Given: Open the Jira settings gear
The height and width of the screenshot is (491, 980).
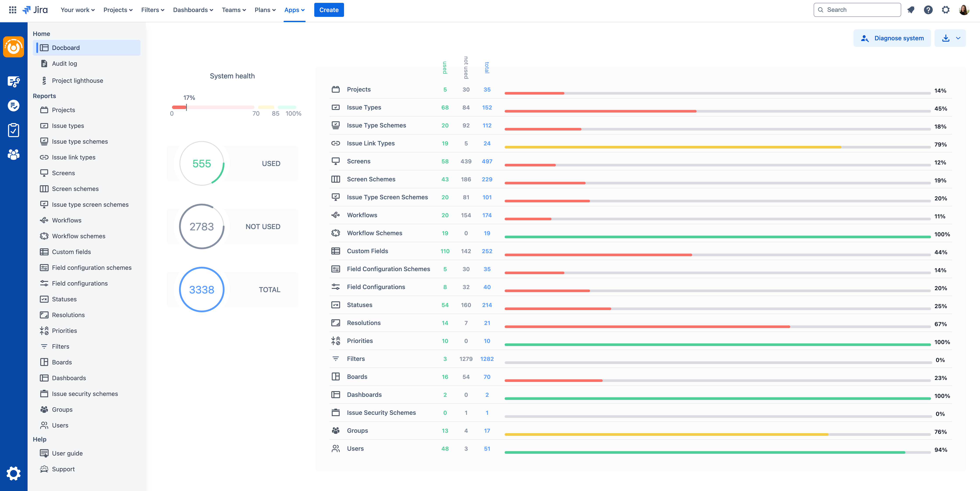Looking at the screenshot, I should coord(946,9).
